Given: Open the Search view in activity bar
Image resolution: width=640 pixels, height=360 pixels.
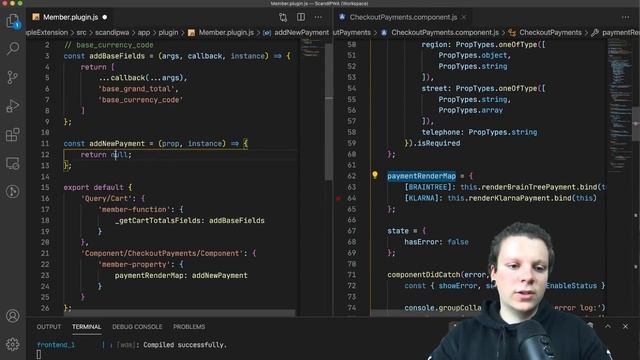Looking at the screenshot, I should coord(13,49).
